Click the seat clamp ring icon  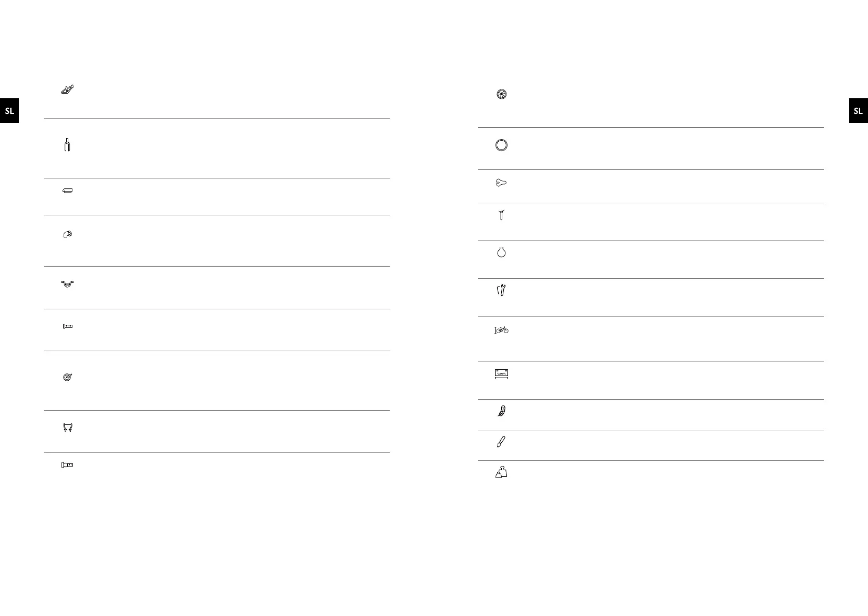point(501,252)
